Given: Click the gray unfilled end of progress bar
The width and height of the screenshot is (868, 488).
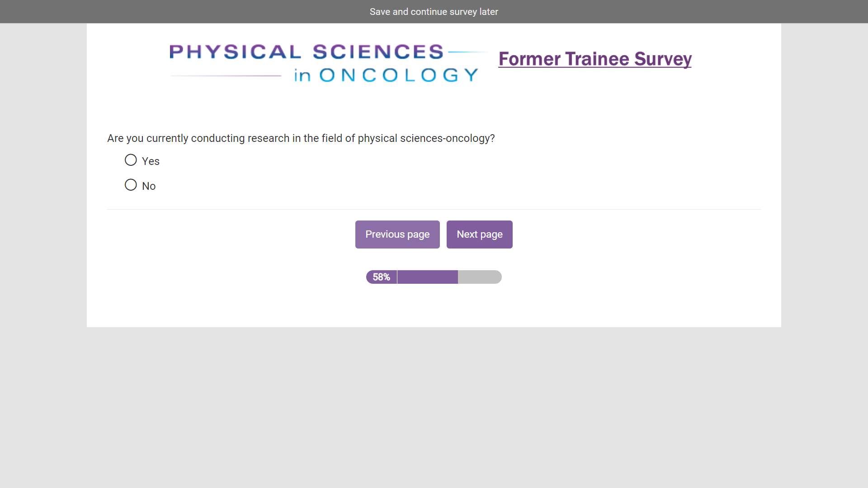Looking at the screenshot, I should click(x=479, y=277).
